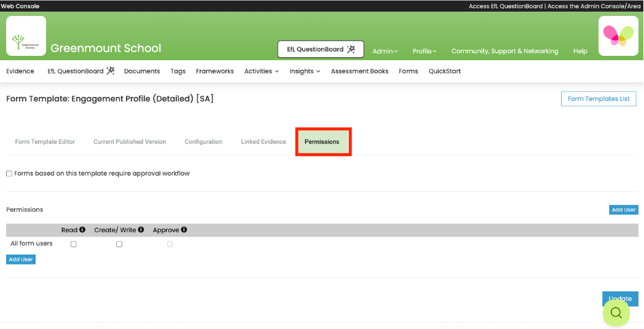Click Access EfL QuestionBoard top link
The height and width of the screenshot is (329, 644).
point(506,6)
